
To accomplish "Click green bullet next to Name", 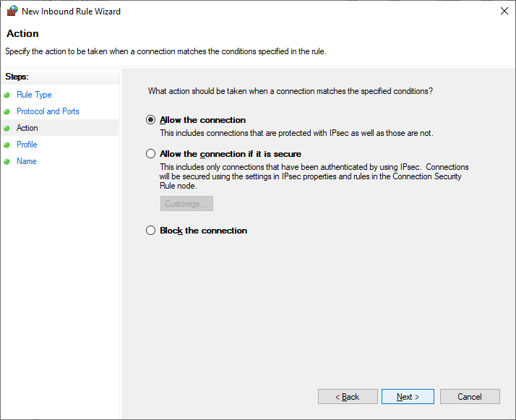I will tap(7, 162).
